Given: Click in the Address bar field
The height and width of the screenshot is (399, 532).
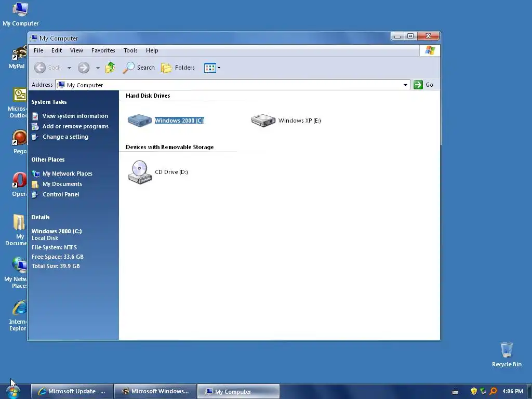Looking at the screenshot, I should [233, 85].
